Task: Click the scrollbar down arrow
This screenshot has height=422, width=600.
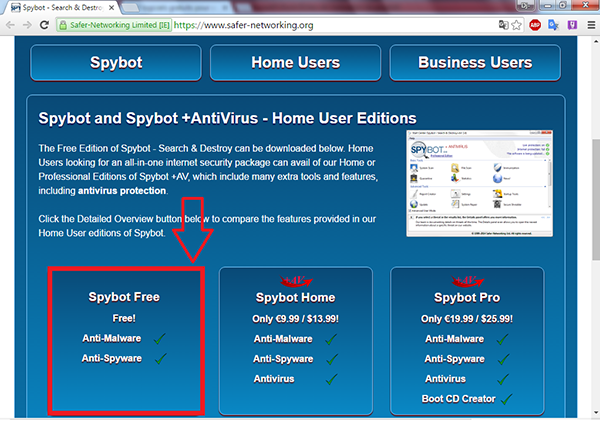Action: tap(596, 412)
